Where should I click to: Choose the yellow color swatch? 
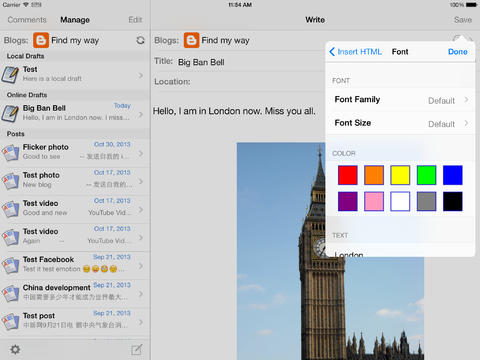(400, 175)
